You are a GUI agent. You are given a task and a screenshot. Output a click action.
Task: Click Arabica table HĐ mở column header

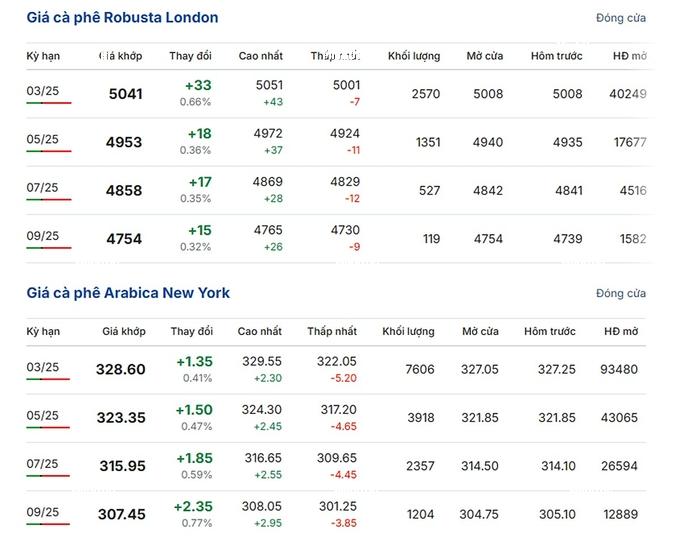click(621, 331)
